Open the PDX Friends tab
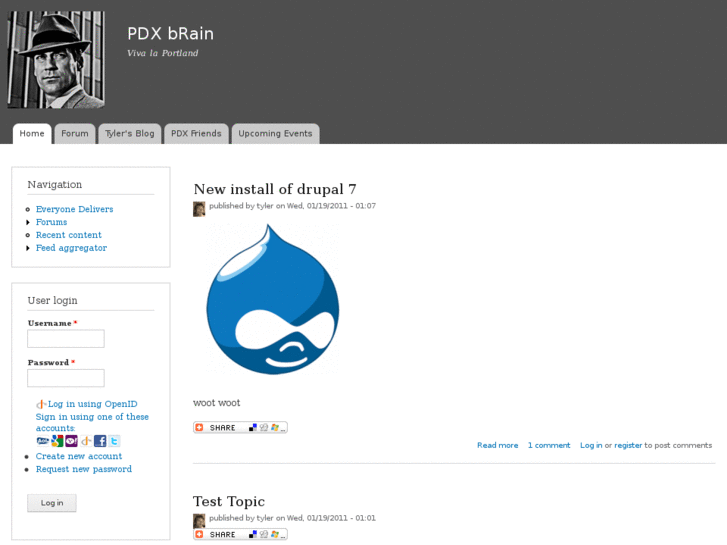Screen dimensions: 727x545 pos(196,134)
